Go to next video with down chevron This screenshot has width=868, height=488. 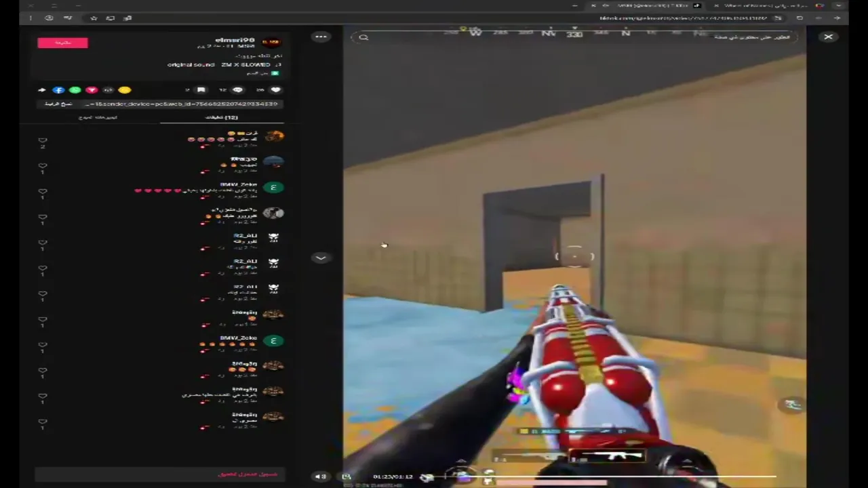[321, 258]
